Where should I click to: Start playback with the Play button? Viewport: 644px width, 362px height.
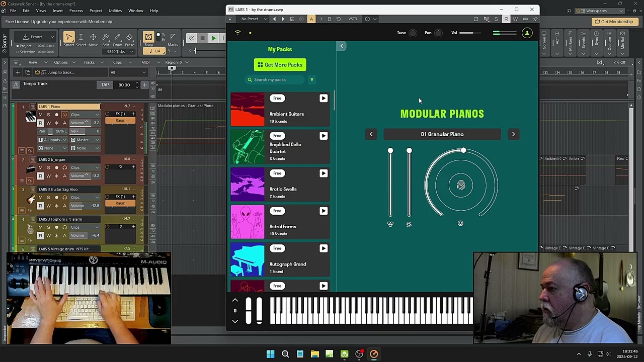(x=213, y=38)
